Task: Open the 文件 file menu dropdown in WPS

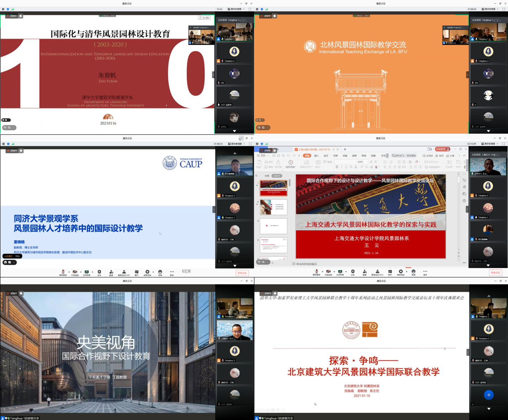Action: (x=263, y=156)
